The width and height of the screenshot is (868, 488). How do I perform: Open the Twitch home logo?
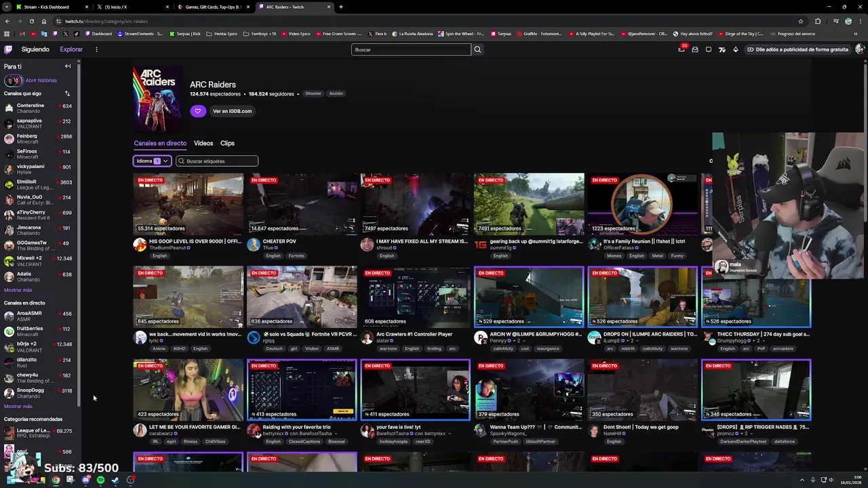coord(8,49)
